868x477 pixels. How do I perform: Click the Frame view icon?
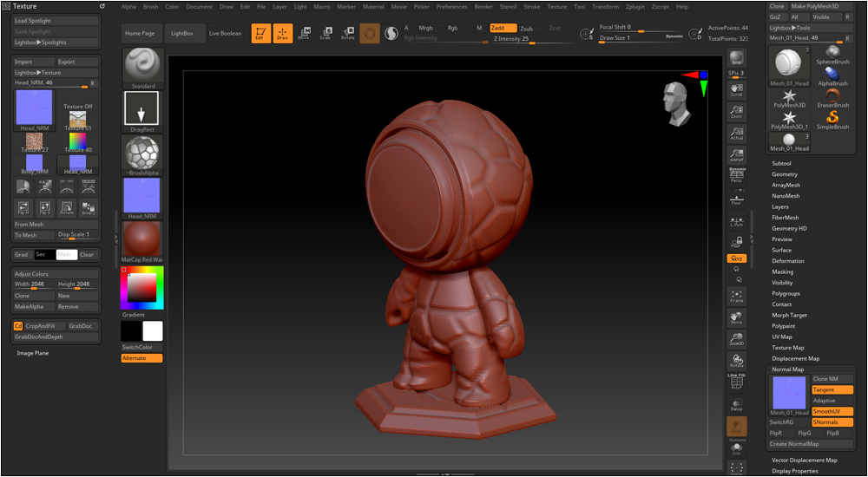[x=736, y=296]
